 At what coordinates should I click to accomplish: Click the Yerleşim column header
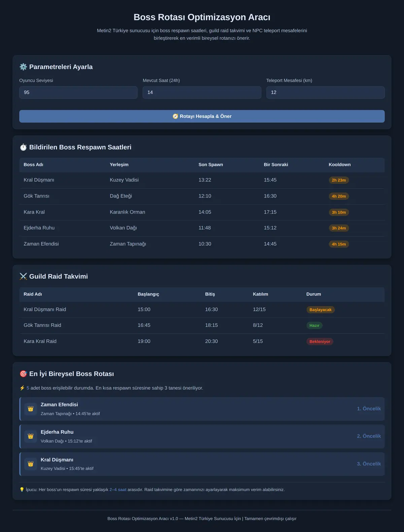(x=119, y=165)
